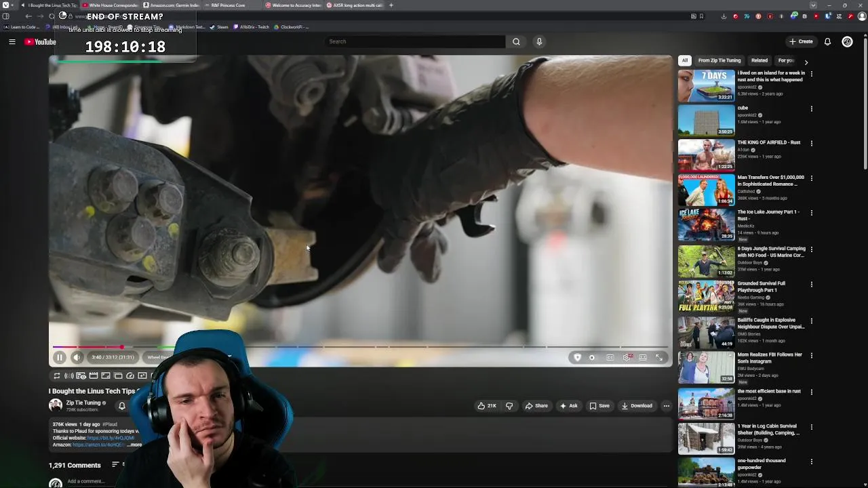Viewport: 868px width, 488px height.
Task: Seek using the video progress bar
Action: pyautogui.click(x=360, y=347)
